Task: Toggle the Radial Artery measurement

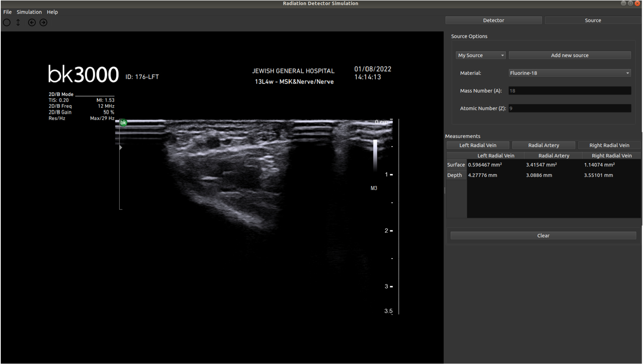Action: (543, 145)
